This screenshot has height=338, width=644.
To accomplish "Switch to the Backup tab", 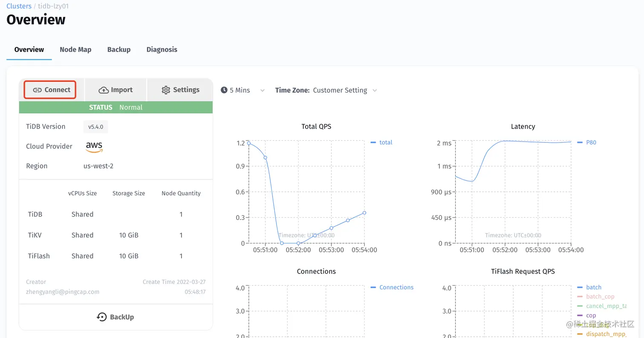I will (119, 49).
